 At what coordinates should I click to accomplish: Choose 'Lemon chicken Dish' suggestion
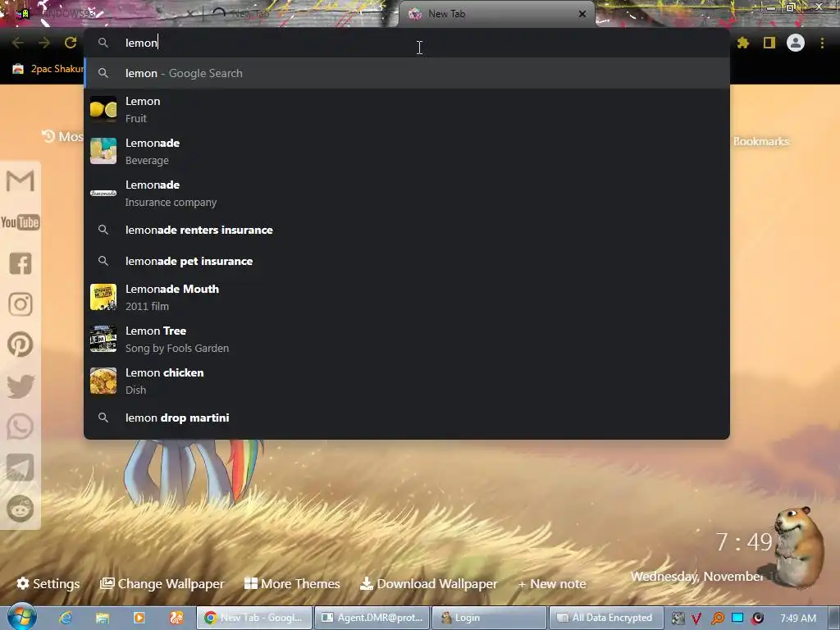[x=407, y=381]
